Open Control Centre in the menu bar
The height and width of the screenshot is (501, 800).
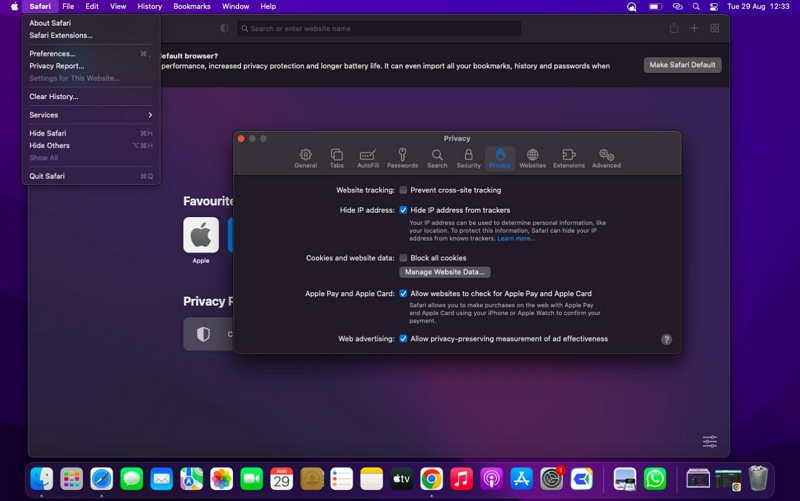714,7
